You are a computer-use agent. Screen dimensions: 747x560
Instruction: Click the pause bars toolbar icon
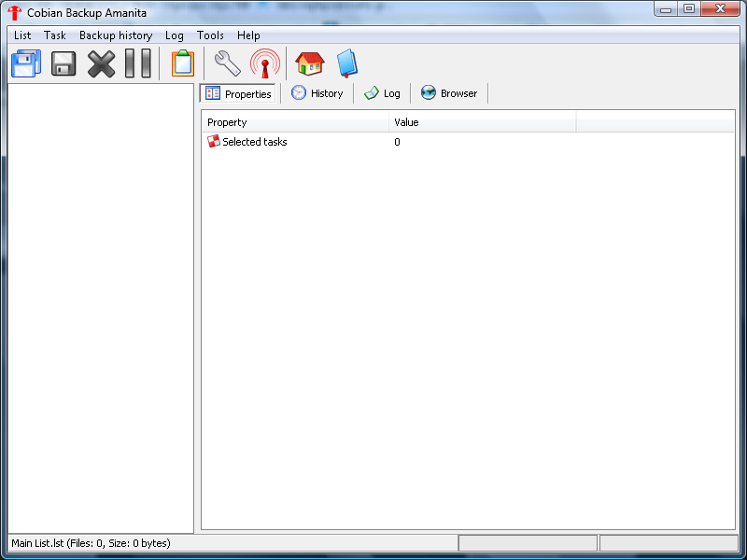tap(138, 63)
